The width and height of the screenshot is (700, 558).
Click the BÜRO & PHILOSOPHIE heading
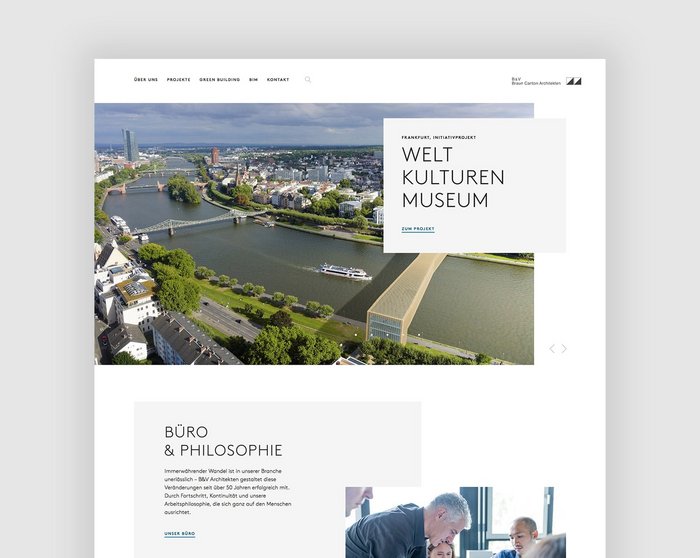223,441
